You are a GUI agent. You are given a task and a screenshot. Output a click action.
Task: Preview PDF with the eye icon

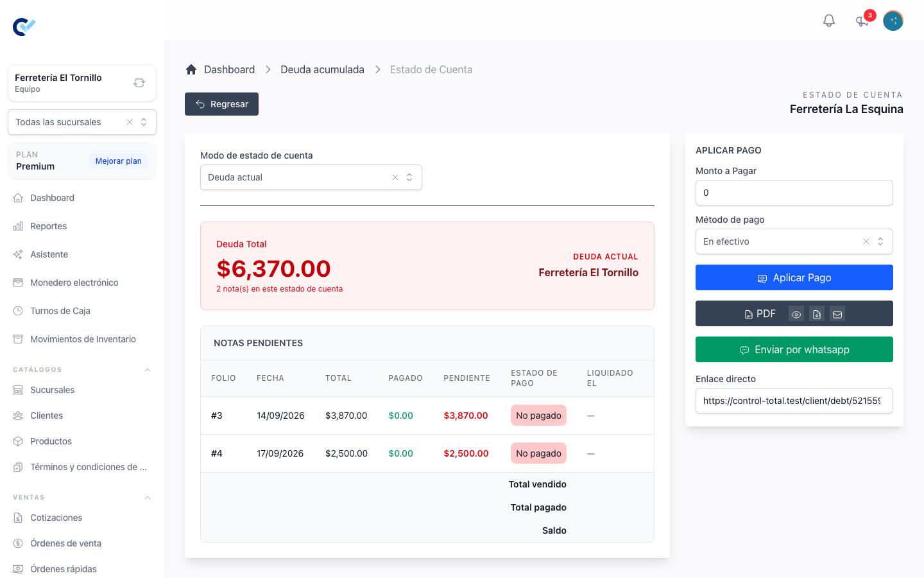click(796, 314)
